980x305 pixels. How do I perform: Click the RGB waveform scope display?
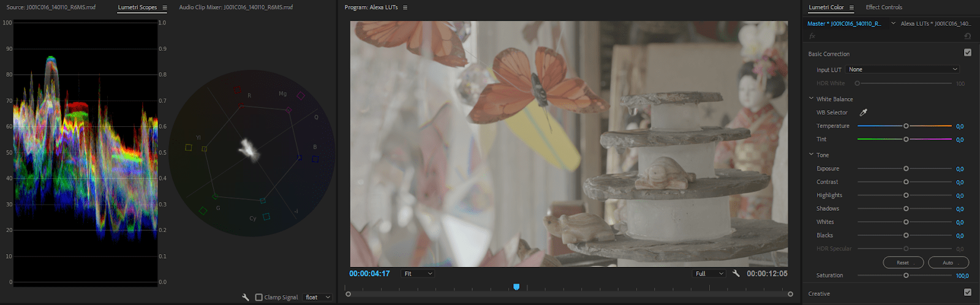[85, 153]
